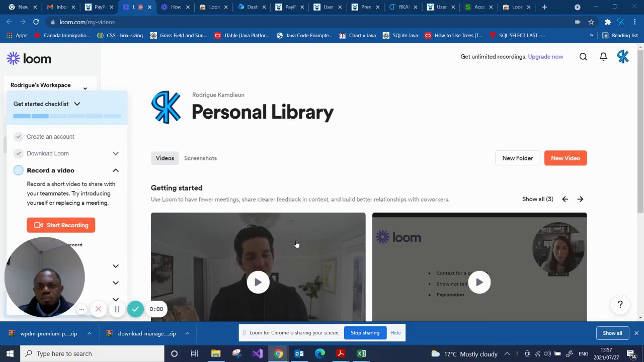Toggle the Create an account checkmark
Viewport: 644px width, 362px height.
tap(19, 137)
